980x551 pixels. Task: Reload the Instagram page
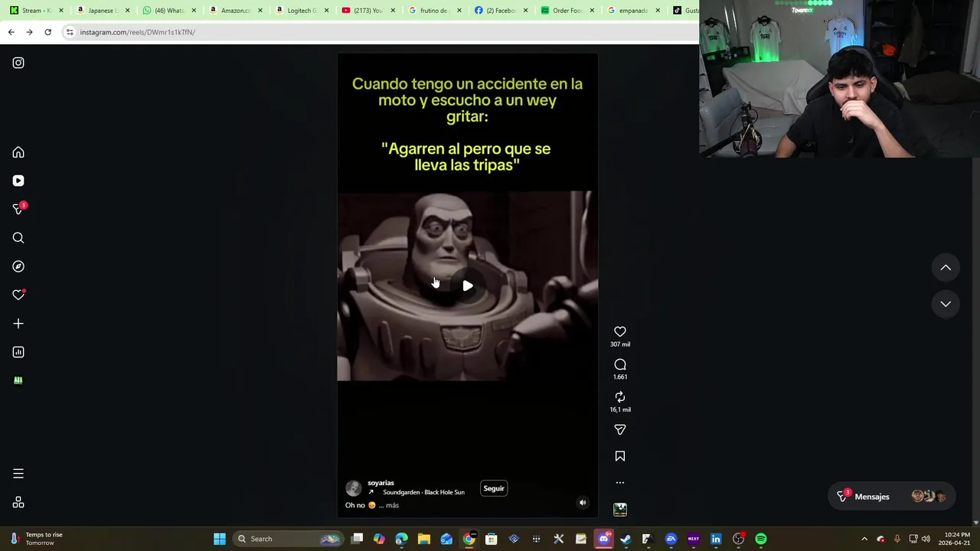pos(47,32)
